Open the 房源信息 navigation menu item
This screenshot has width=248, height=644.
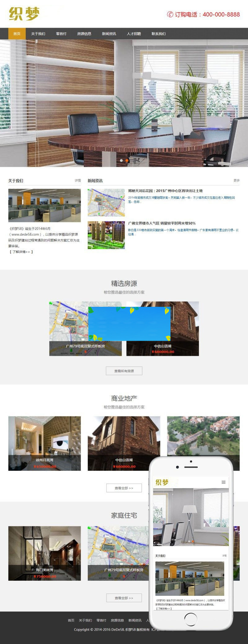pyautogui.click(x=84, y=34)
